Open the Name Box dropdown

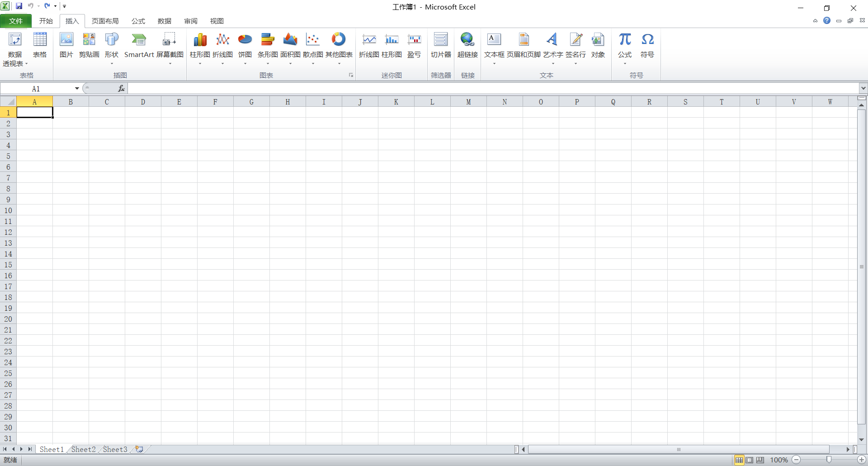point(76,88)
